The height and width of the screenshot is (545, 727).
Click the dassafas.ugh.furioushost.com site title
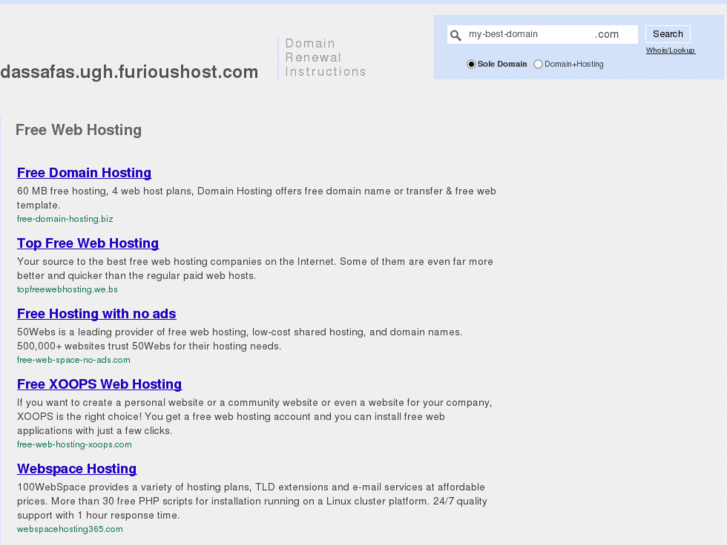129,72
